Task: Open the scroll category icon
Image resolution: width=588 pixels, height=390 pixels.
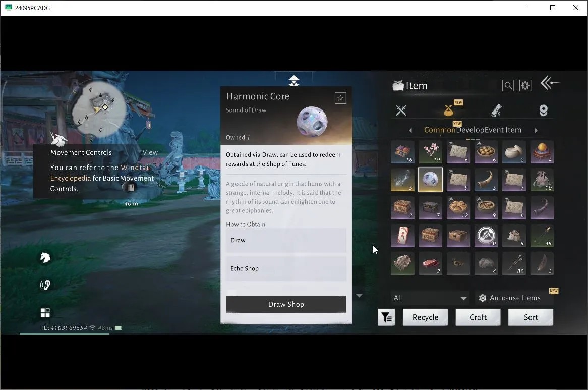Action: point(496,110)
